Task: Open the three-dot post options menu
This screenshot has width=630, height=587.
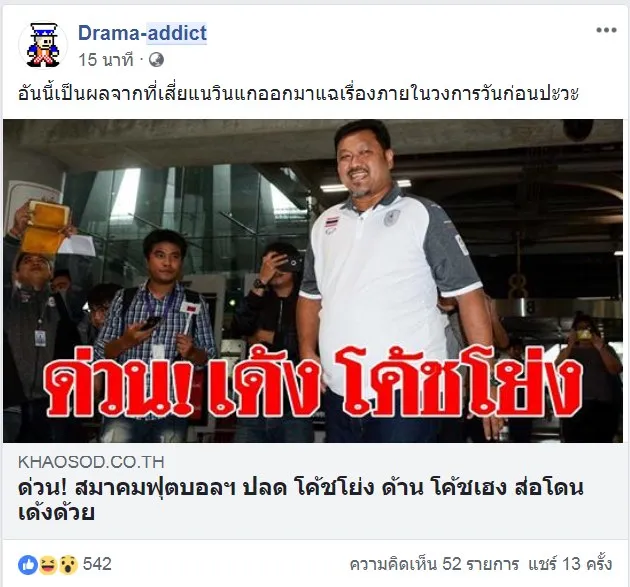Action: [x=606, y=30]
